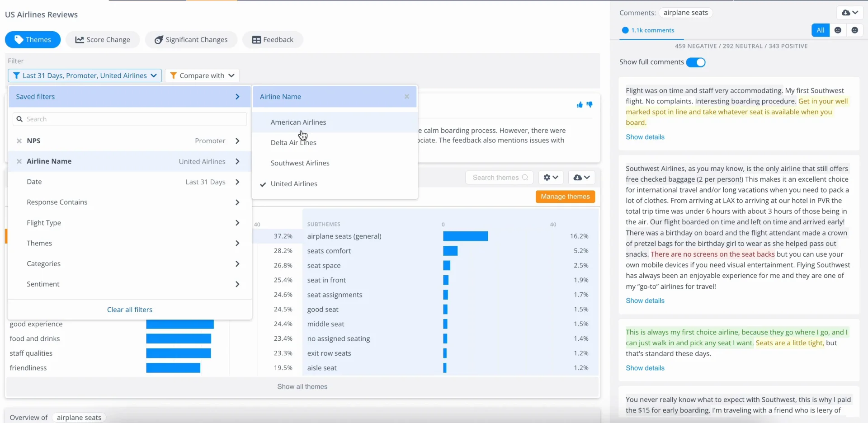Open comments cloud download menu
The height and width of the screenshot is (423, 868).
click(x=850, y=13)
